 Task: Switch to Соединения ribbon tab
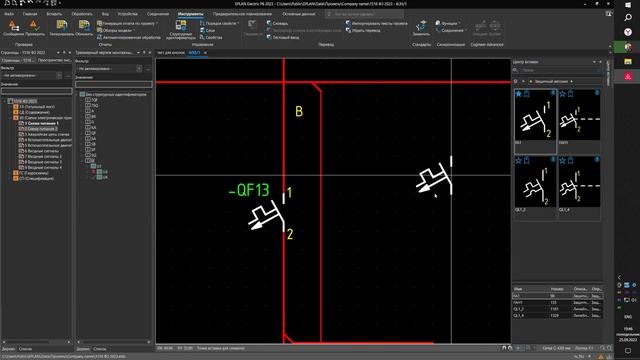158,14
